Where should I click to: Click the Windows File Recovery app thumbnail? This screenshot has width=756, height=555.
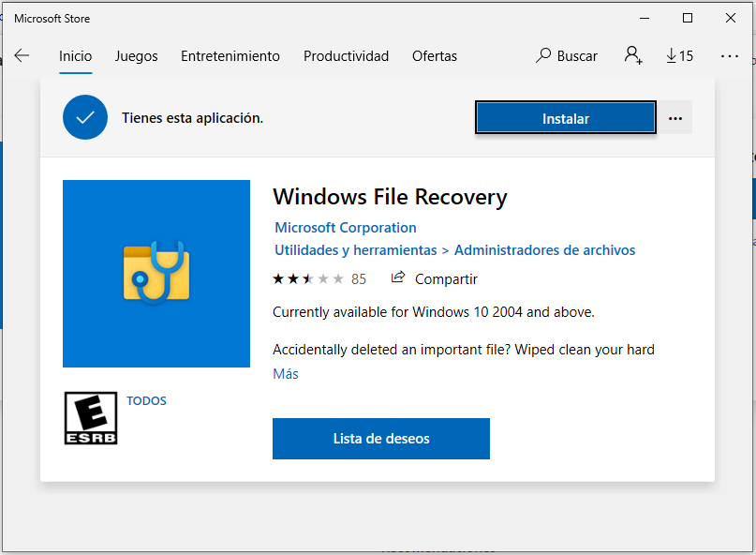click(x=156, y=274)
